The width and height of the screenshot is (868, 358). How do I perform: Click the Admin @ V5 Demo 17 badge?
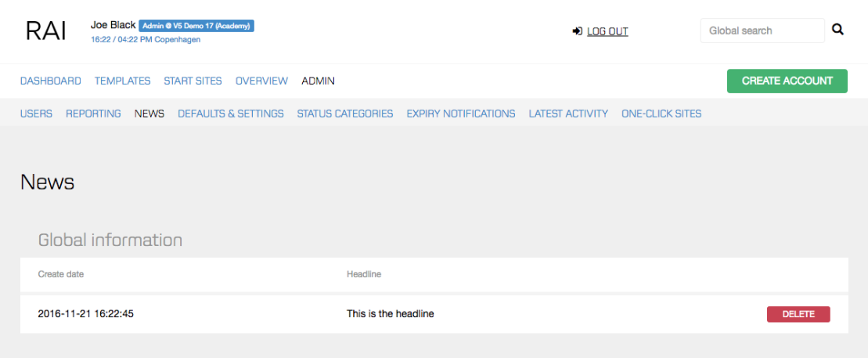point(196,26)
